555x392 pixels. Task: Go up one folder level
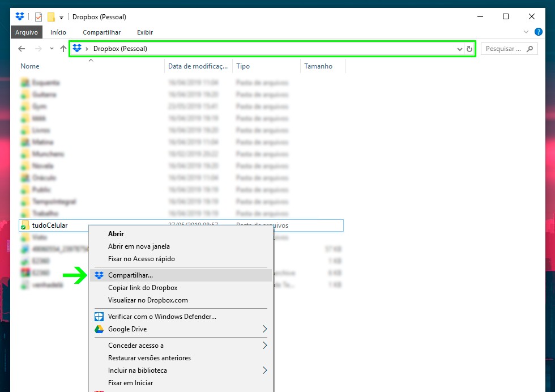[63, 49]
